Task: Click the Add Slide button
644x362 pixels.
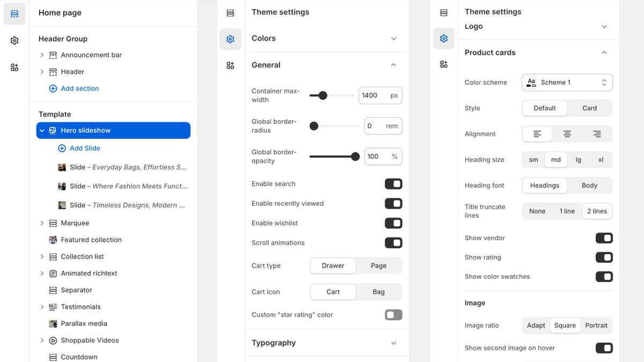Action: click(79, 148)
